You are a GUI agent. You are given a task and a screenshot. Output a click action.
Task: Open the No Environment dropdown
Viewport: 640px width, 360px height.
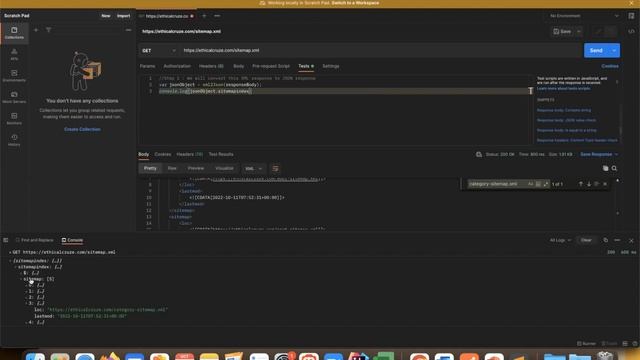tap(584, 16)
